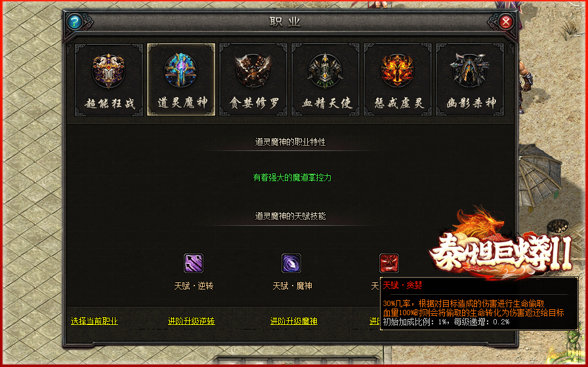The width and height of the screenshot is (588, 367).
Task: Click the red demon face 贪婪 skill icon
Action: pyautogui.click(x=389, y=263)
